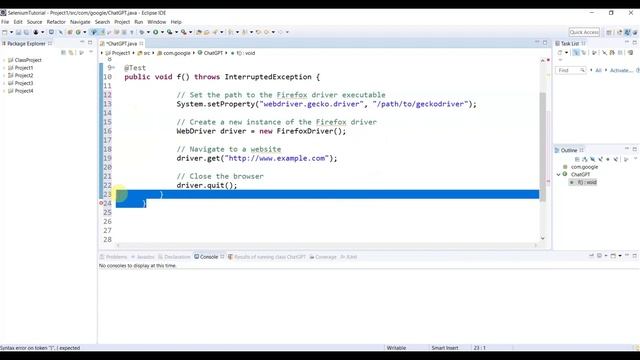Click the Save All toolbar icon
Image resolution: width=640 pixels, height=360 pixels.
click(x=26, y=32)
